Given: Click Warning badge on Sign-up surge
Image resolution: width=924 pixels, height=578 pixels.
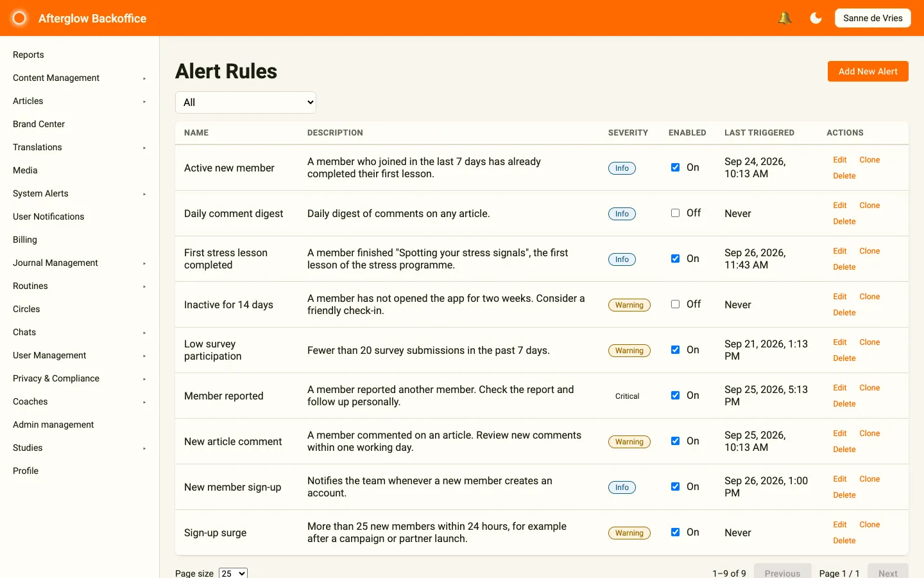Looking at the screenshot, I should [x=629, y=533].
